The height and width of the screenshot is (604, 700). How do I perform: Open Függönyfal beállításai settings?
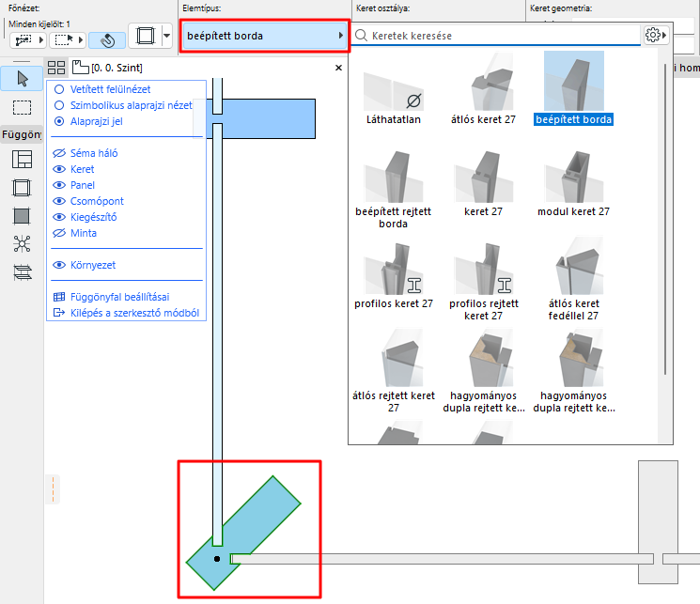point(120,297)
